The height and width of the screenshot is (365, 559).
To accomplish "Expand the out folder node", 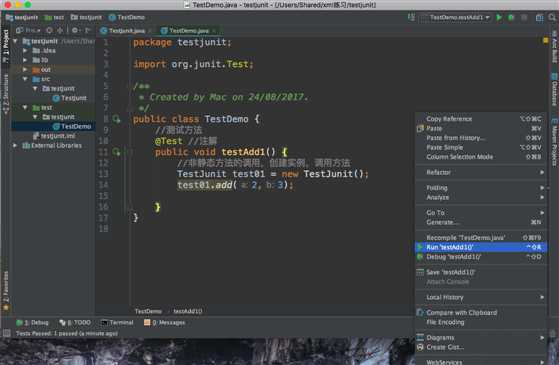I will [x=25, y=70].
